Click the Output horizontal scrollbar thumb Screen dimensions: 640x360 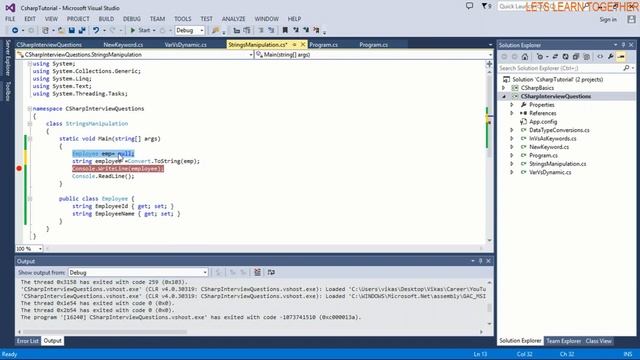click(105, 332)
